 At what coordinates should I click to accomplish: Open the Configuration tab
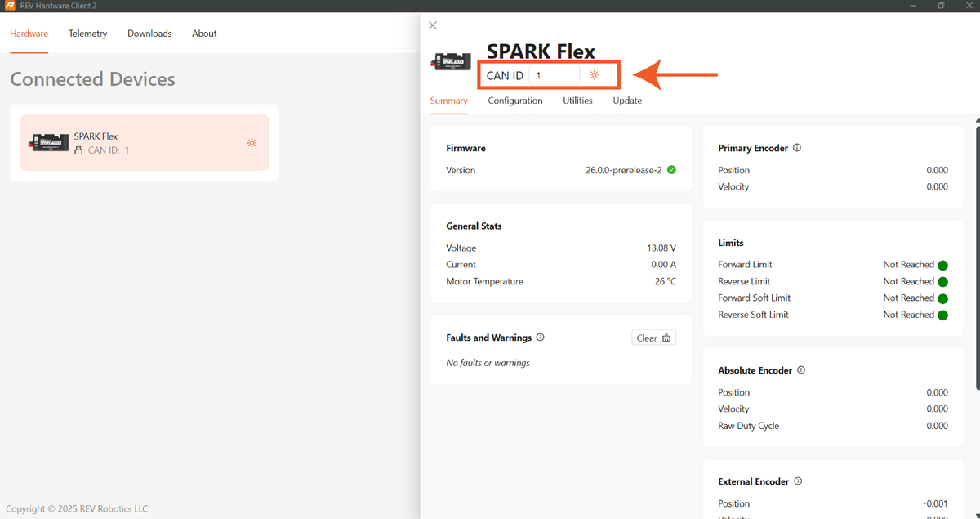click(515, 101)
